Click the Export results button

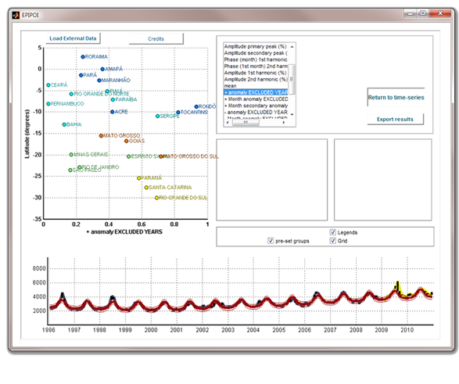tap(395, 119)
